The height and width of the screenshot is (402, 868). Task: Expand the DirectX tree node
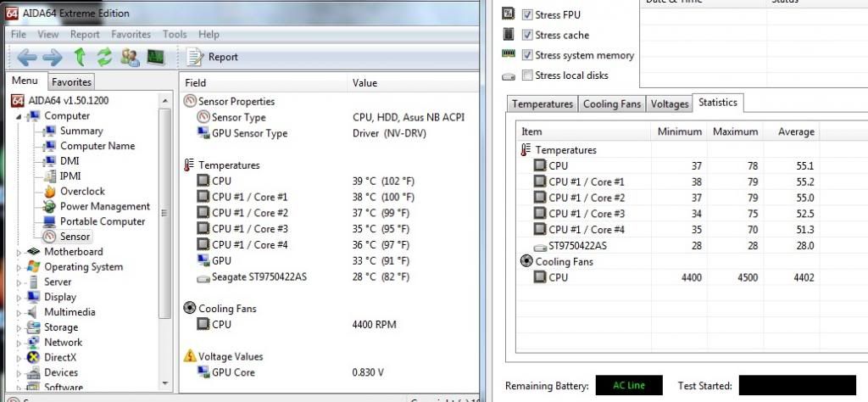coord(19,358)
